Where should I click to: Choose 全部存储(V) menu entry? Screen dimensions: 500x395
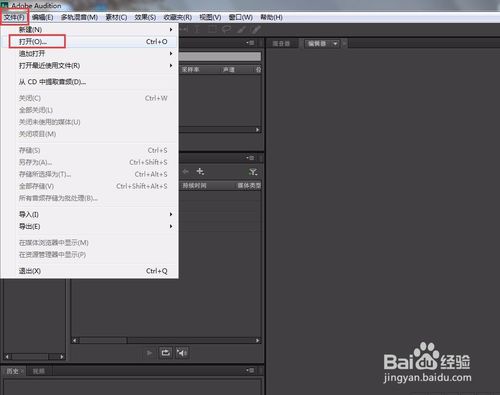click(89, 186)
